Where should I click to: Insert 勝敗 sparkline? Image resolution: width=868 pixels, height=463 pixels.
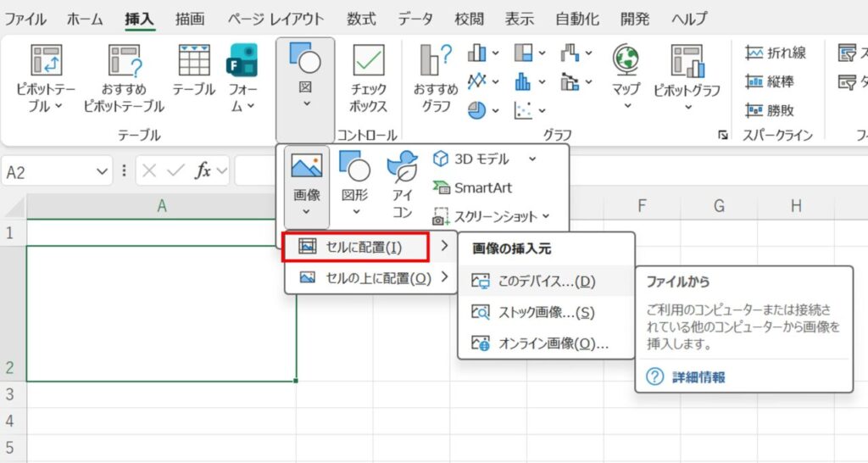pyautogui.click(x=770, y=110)
